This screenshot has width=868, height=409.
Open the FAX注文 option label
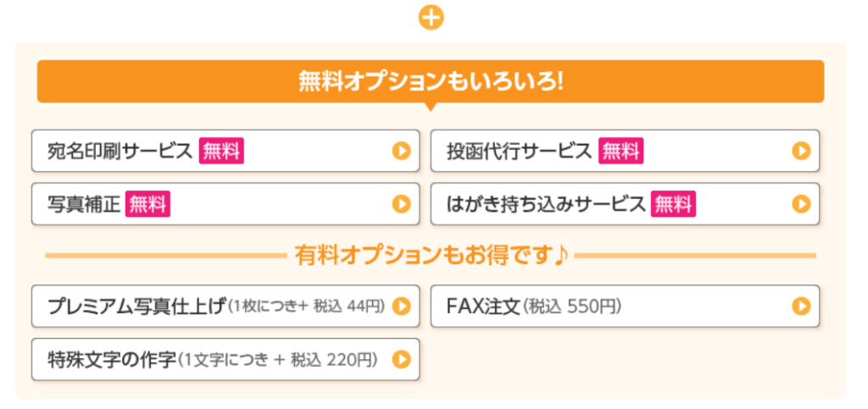click(484, 306)
